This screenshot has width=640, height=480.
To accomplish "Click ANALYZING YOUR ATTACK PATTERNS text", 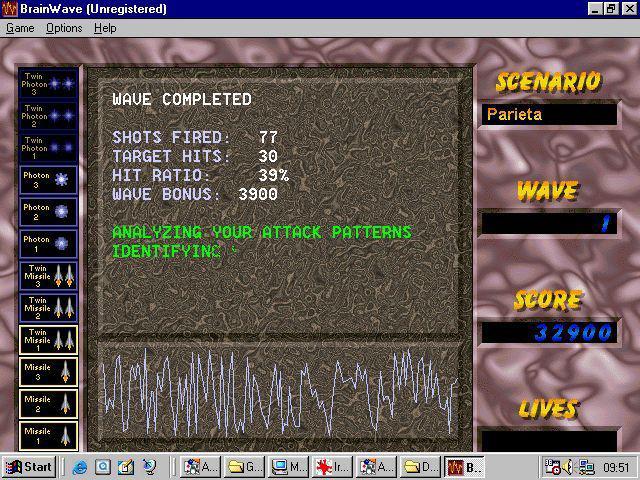I will (x=262, y=232).
